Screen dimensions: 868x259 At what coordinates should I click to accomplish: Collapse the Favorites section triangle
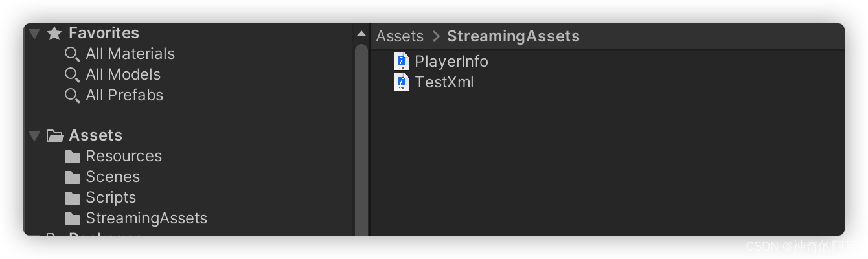(34, 34)
